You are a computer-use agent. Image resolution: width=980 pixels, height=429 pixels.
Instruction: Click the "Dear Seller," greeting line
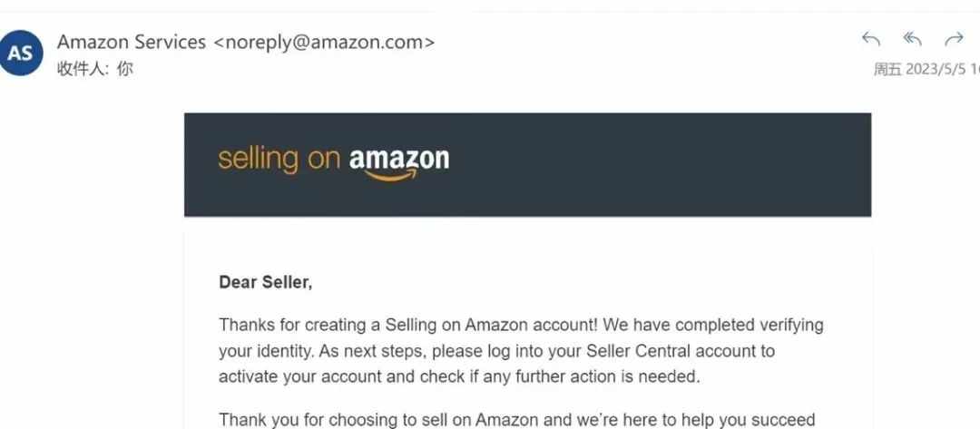coord(266,282)
